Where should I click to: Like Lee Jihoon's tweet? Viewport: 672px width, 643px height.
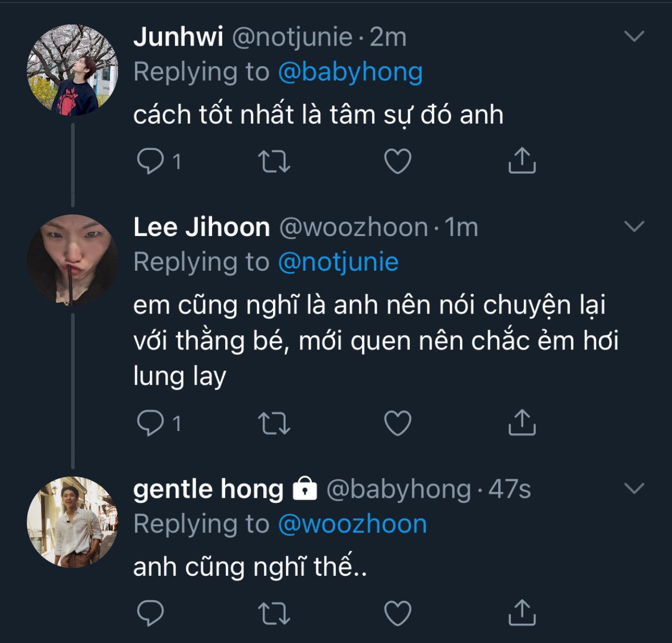[x=397, y=424]
